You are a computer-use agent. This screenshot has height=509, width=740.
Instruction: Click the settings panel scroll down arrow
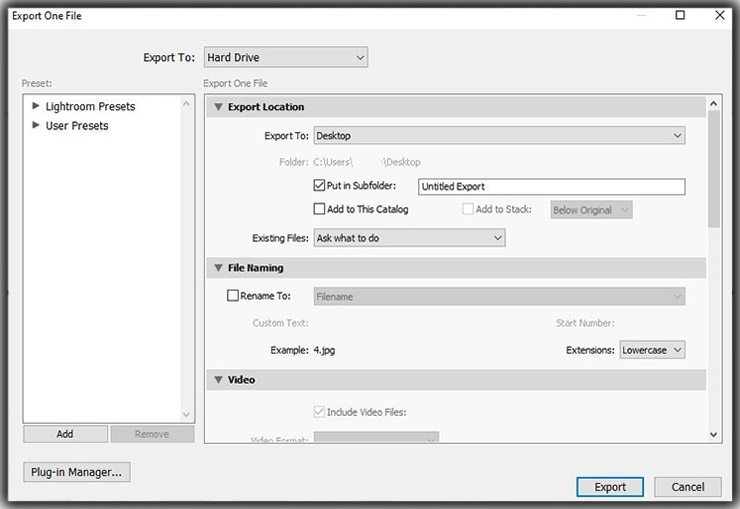click(713, 434)
